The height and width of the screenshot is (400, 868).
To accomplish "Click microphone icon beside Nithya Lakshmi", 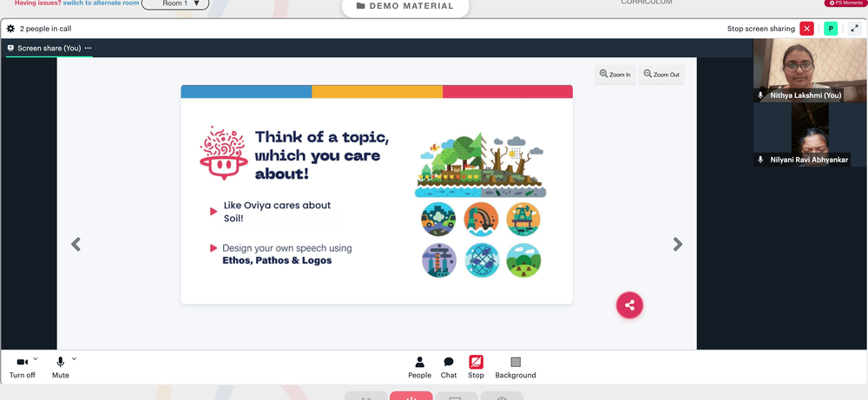I will pos(760,95).
